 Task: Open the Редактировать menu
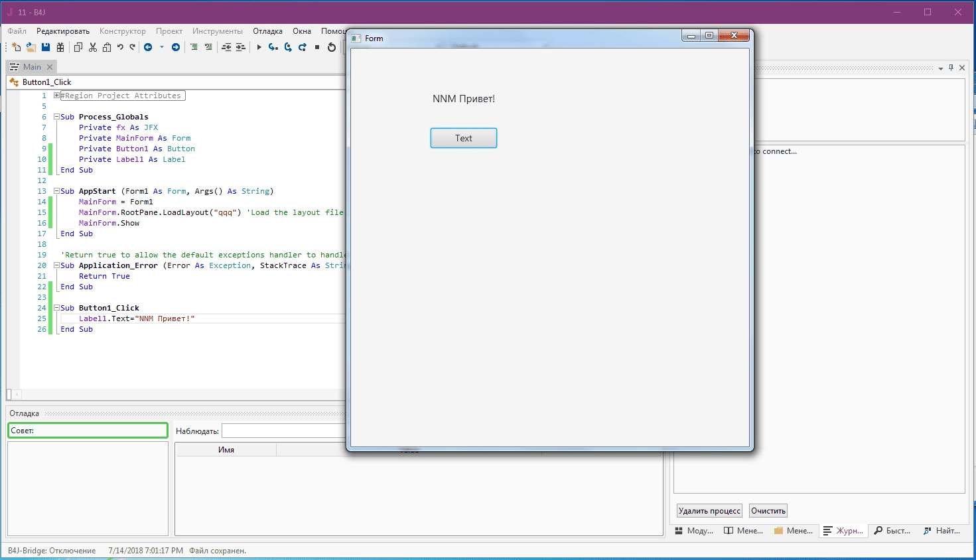pyautogui.click(x=63, y=31)
